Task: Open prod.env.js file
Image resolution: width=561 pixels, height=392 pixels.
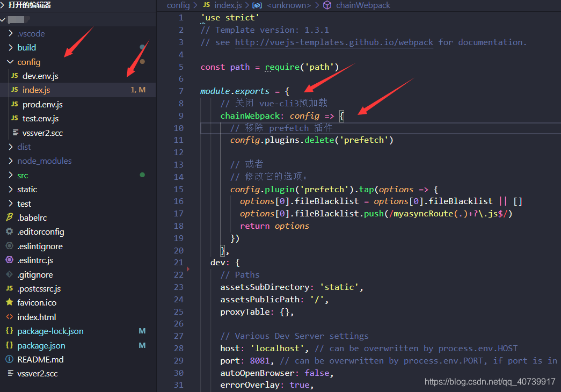Action: tap(42, 105)
